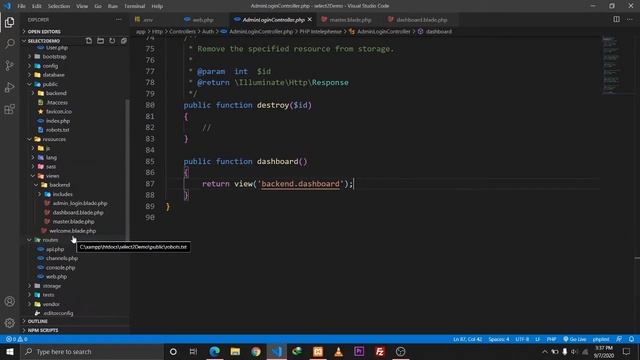Open the Search view in the activity bar
This screenshot has height=360, width=640.
[9, 44]
